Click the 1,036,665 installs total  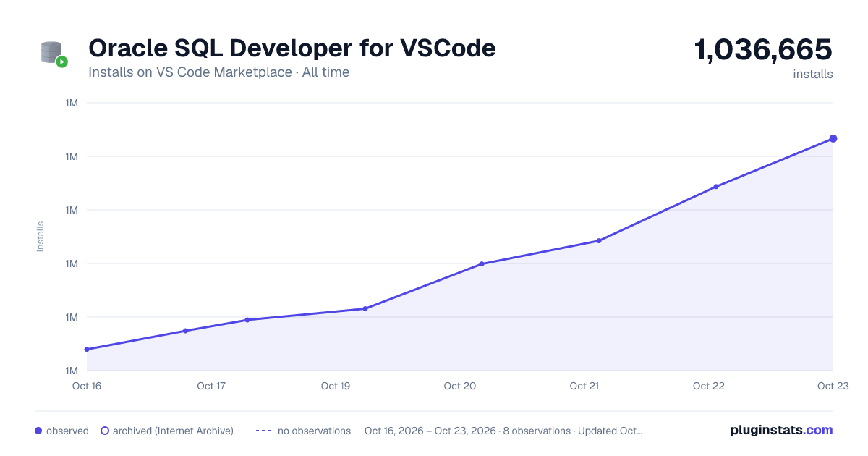tap(763, 51)
